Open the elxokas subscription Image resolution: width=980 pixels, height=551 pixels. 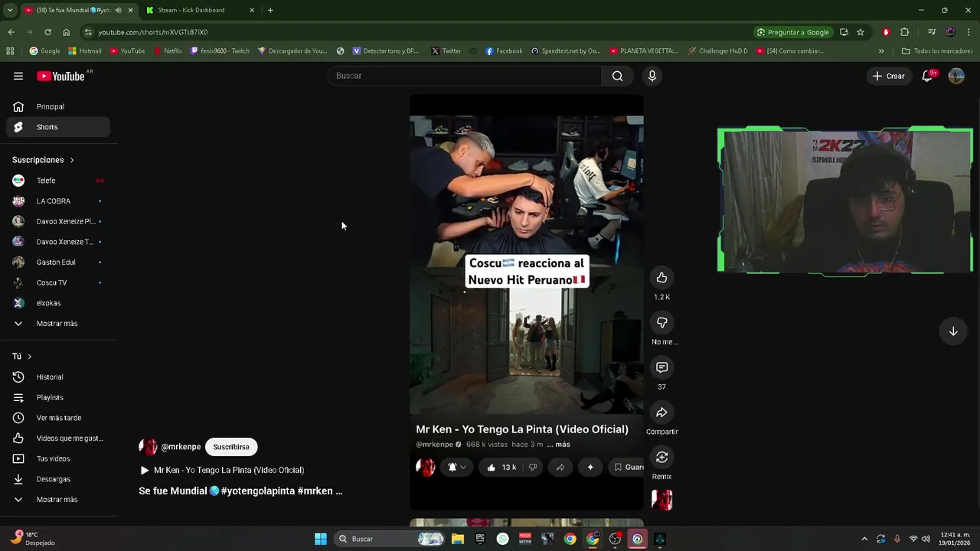(58, 303)
